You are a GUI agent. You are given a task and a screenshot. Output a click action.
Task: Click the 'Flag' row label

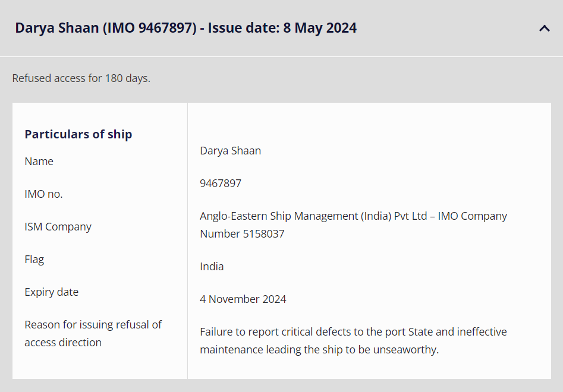pos(34,260)
